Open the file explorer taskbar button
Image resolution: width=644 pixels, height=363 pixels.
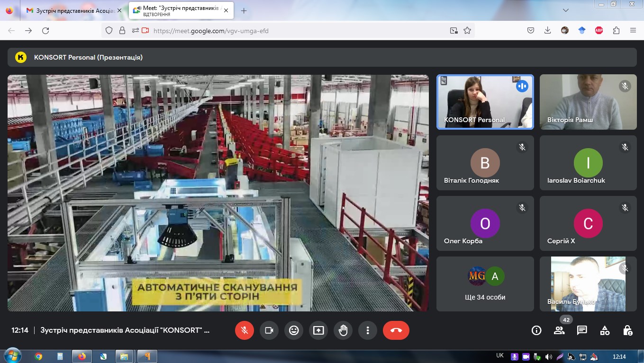[124, 356]
